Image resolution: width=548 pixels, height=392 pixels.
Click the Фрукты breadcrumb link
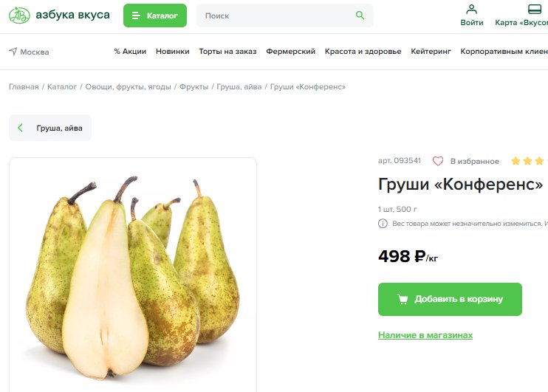(x=193, y=86)
